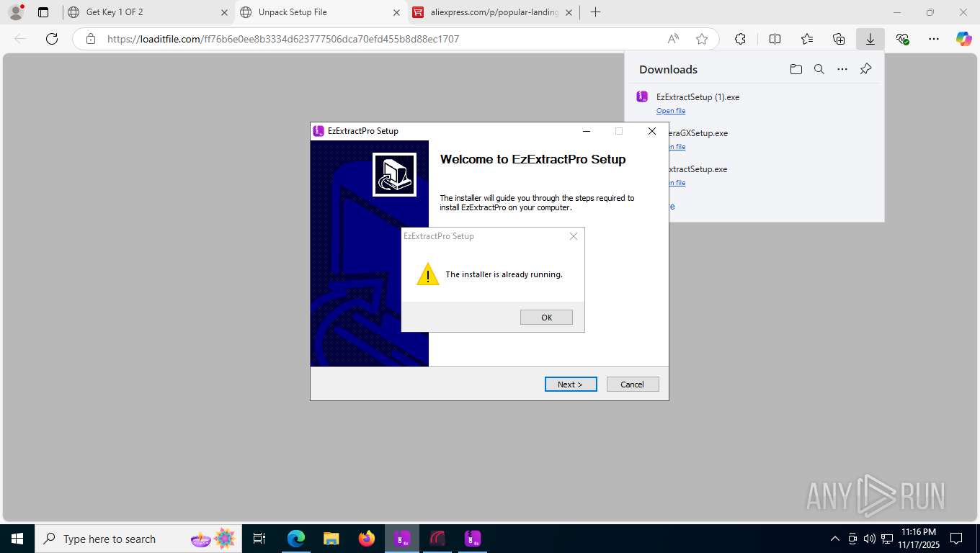Viewport: 980px width, 553px height.
Task: Open Browser essentials heart icon
Action: [x=902, y=39]
